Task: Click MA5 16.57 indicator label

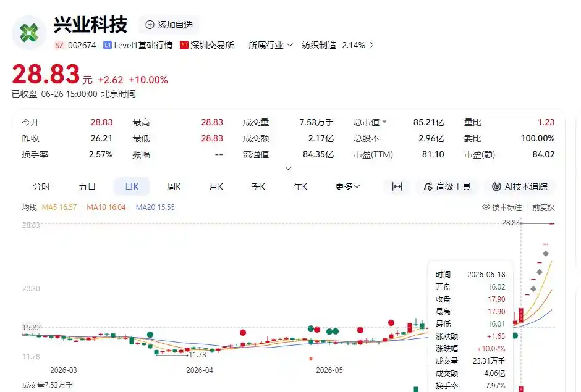Action: (59, 207)
